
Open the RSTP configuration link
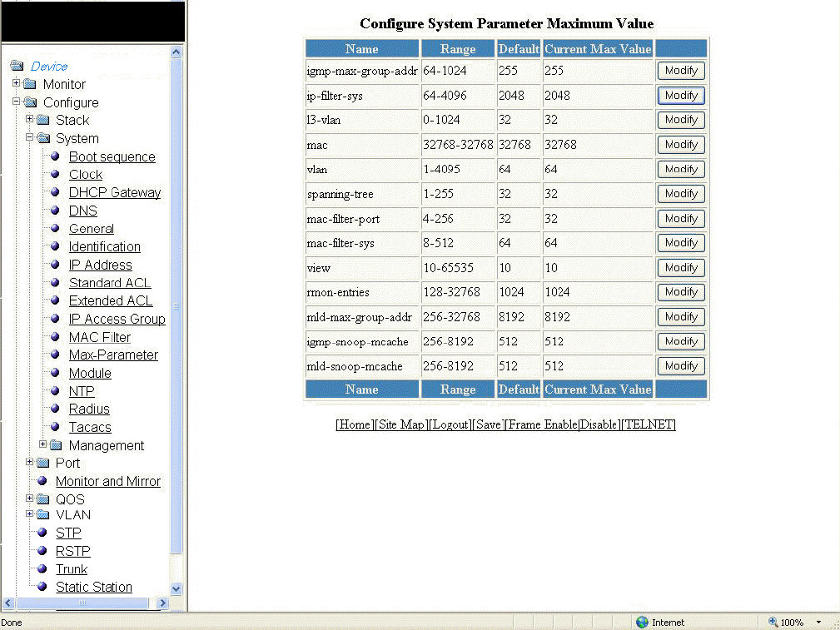(73, 551)
